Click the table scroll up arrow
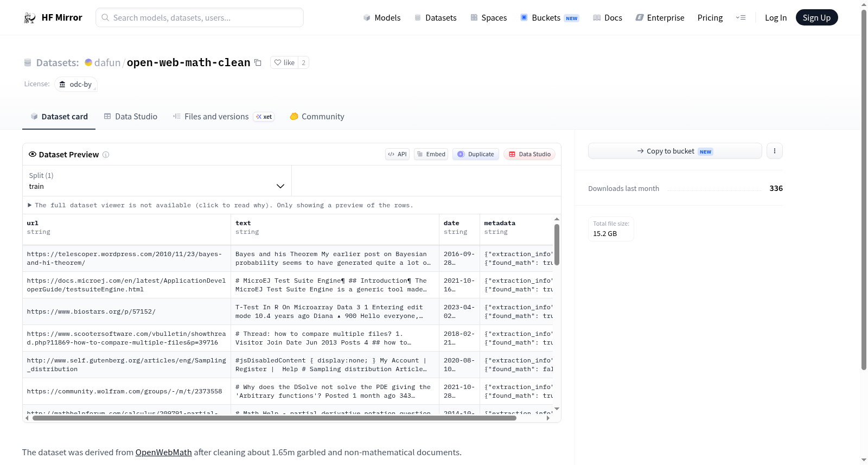This screenshot has height=465, width=868. coord(557,219)
